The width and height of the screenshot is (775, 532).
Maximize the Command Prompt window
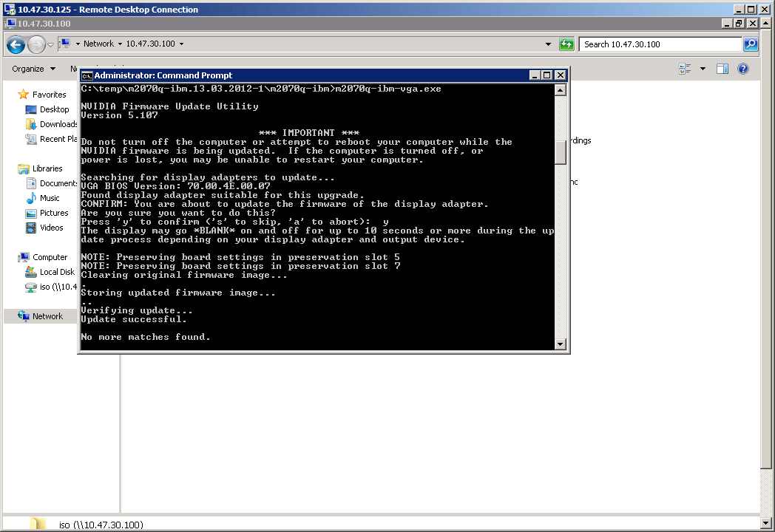tap(546, 75)
